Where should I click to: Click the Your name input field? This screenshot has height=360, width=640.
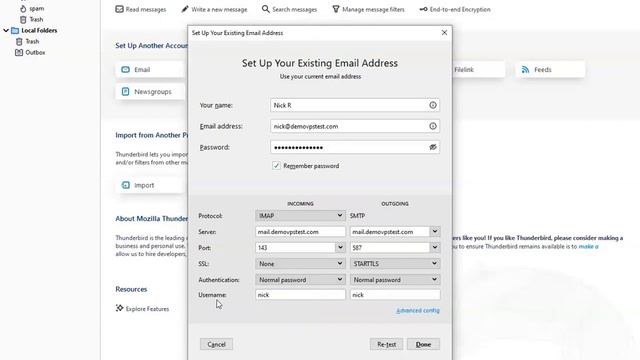[x=355, y=105]
